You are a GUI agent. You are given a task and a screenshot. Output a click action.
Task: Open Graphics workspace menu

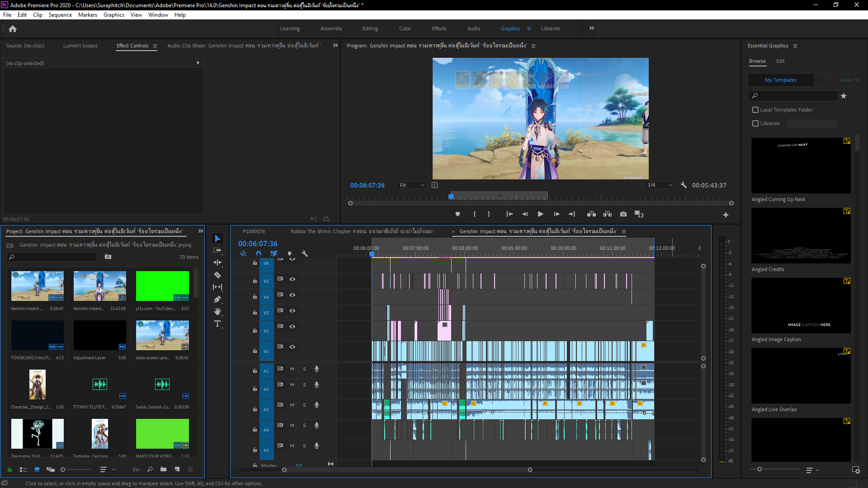pos(529,29)
